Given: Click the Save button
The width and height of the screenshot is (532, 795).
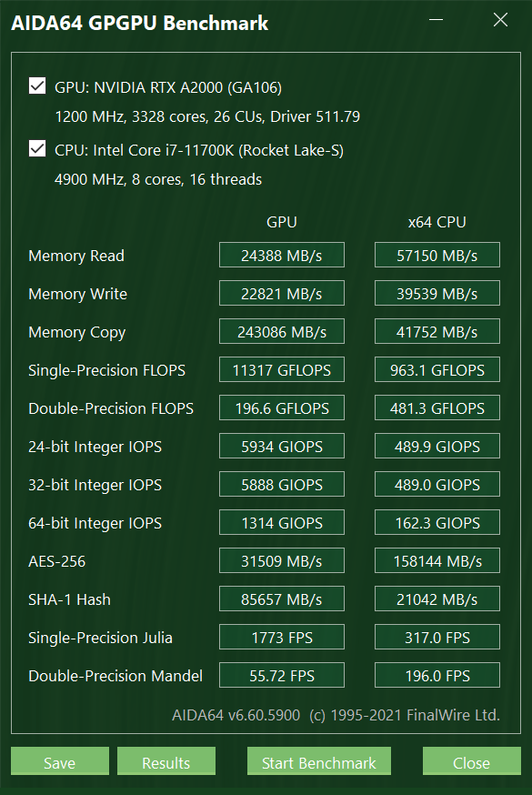Looking at the screenshot, I should pos(59,762).
